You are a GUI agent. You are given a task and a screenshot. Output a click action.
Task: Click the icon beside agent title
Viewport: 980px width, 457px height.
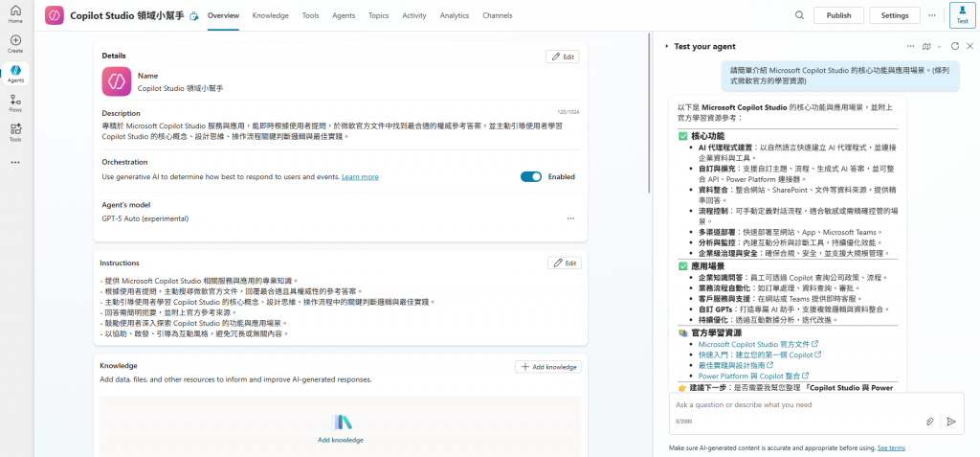[x=193, y=16]
